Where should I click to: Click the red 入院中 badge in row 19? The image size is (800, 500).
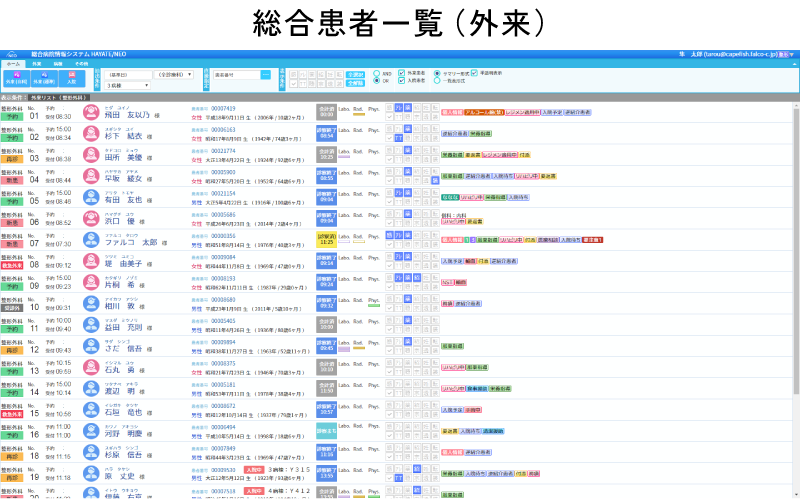(x=254, y=470)
